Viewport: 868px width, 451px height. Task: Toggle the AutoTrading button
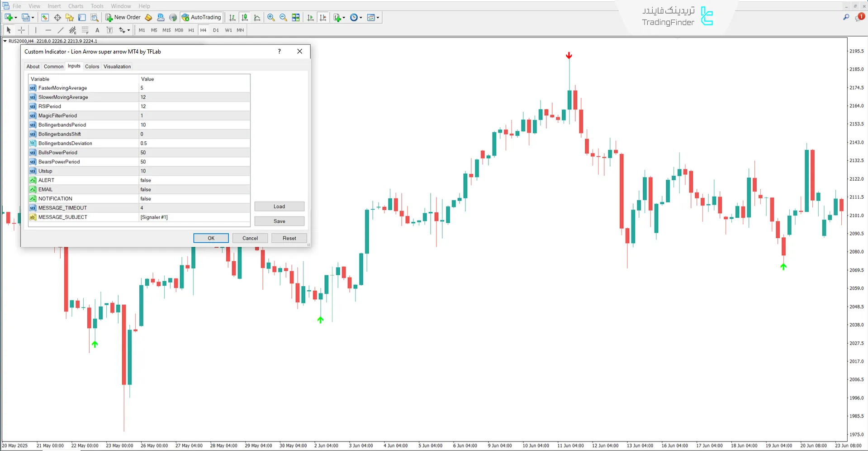pos(201,17)
